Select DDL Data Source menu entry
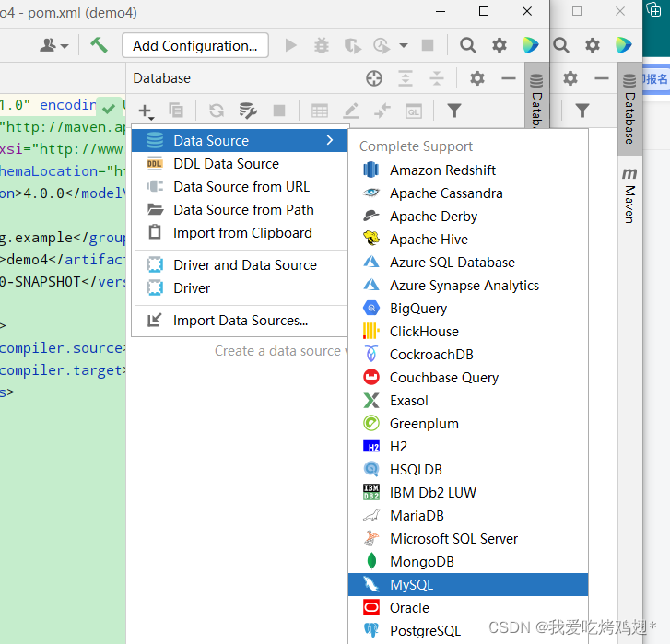The height and width of the screenshot is (644, 670). pyautogui.click(x=240, y=164)
